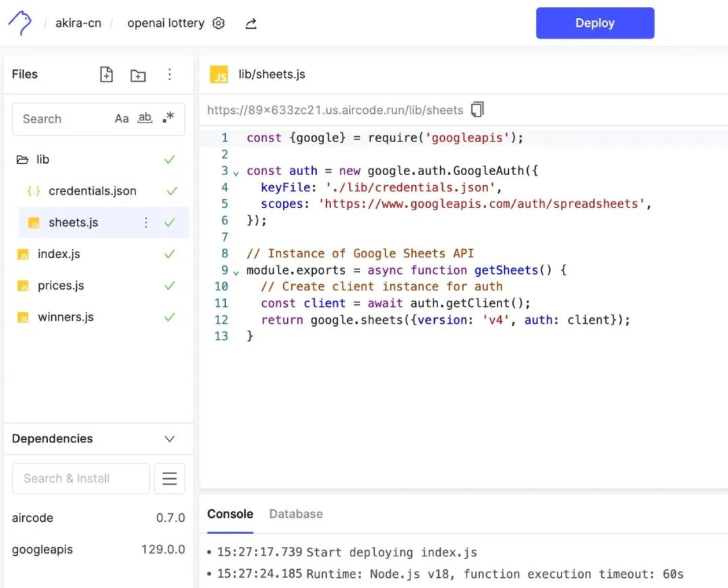Click the share project arrow icon
The image size is (728, 588).
pos(251,23)
